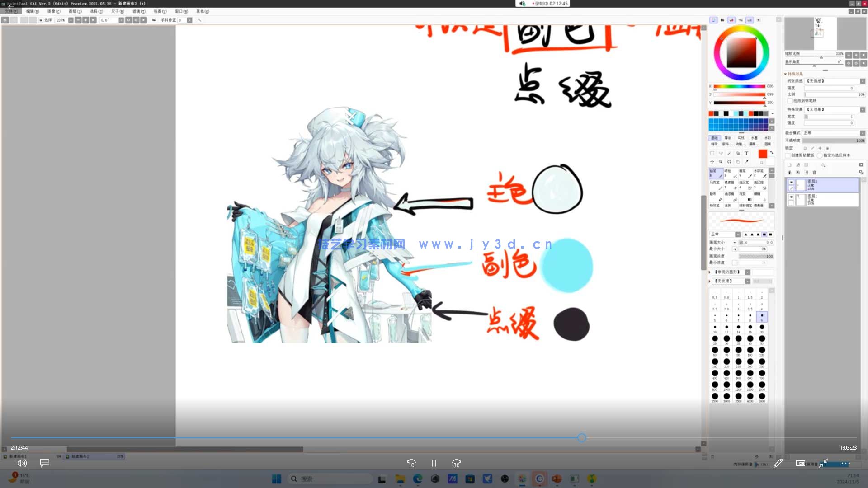Enable the 创建剪贴蒙版 clipping mask checkbox

click(x=788, y=155)
